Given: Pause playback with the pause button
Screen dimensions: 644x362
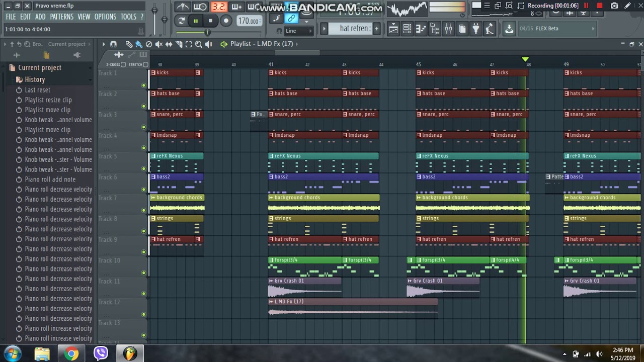Looking at the screenshot, I should [196, 21].
